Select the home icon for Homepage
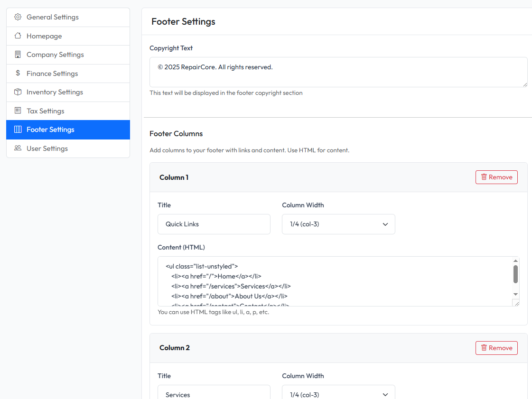This screenshot has height=399, width=532. (x=18, y=36)
